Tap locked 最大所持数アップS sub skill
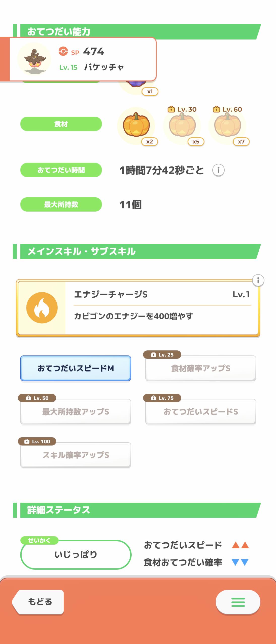Viewport: 276px width, 644px height. click(x=76, y=412)
